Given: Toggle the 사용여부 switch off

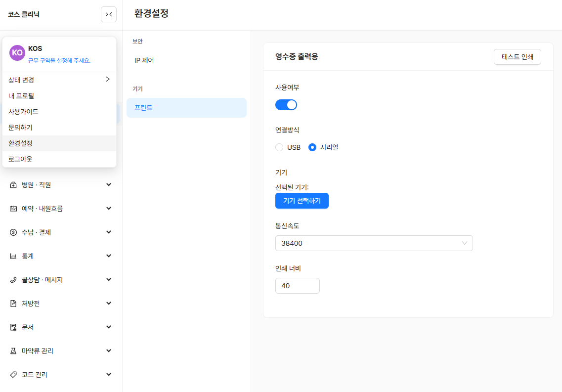Looking at the screenshot, I should pyautogui.click(x=286, y=105).
